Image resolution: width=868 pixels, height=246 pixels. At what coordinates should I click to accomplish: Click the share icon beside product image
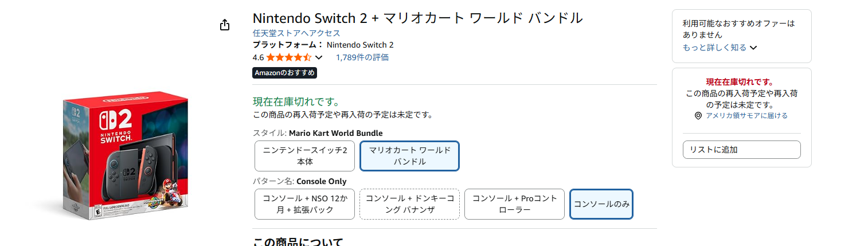pos(225,25)
